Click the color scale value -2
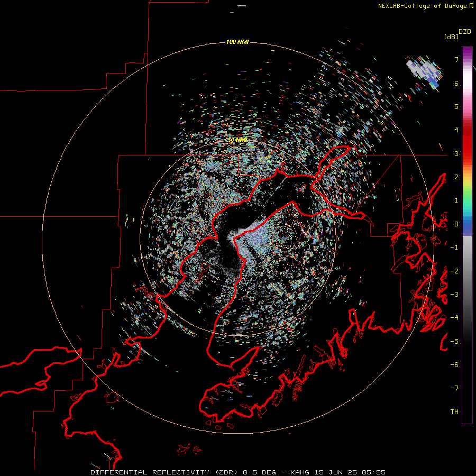This screenshot has width=476, height=476. pyautogui.click(x=454, y=271)
